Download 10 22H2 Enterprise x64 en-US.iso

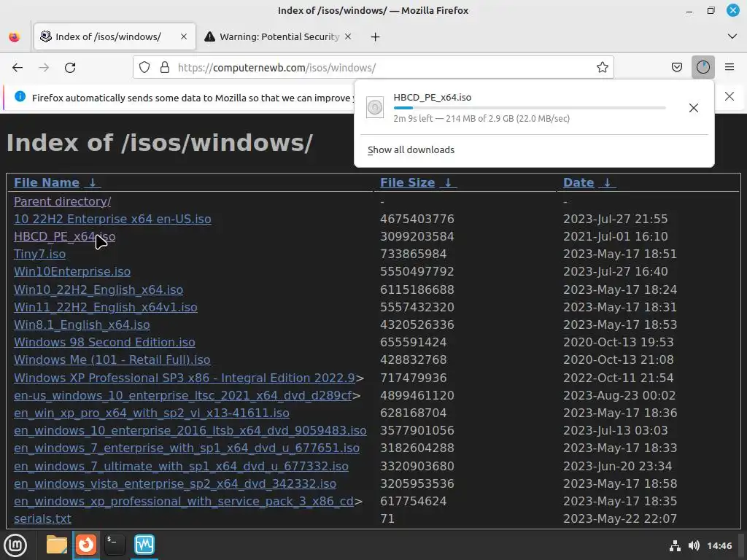pyautogui.click(x=112, y=219)
